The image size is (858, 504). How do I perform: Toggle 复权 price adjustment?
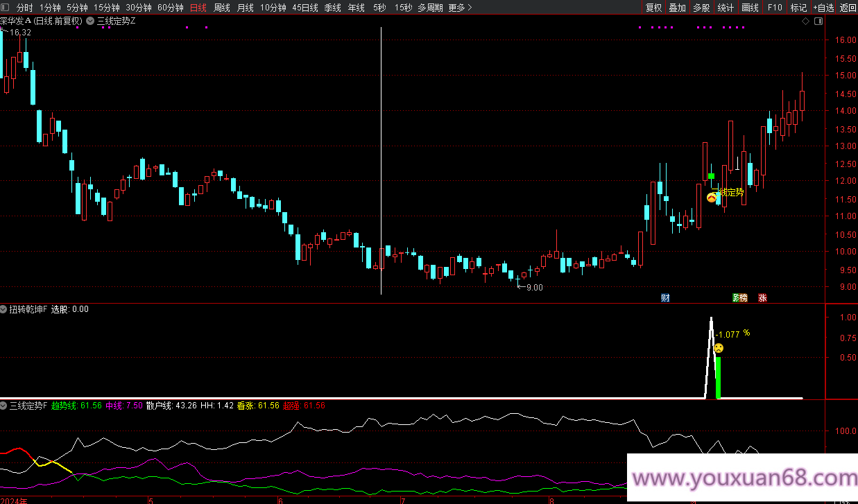pos(653,8)
